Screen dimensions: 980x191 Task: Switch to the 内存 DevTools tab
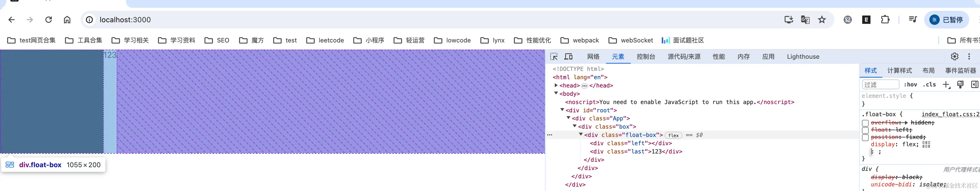point(743,57)
